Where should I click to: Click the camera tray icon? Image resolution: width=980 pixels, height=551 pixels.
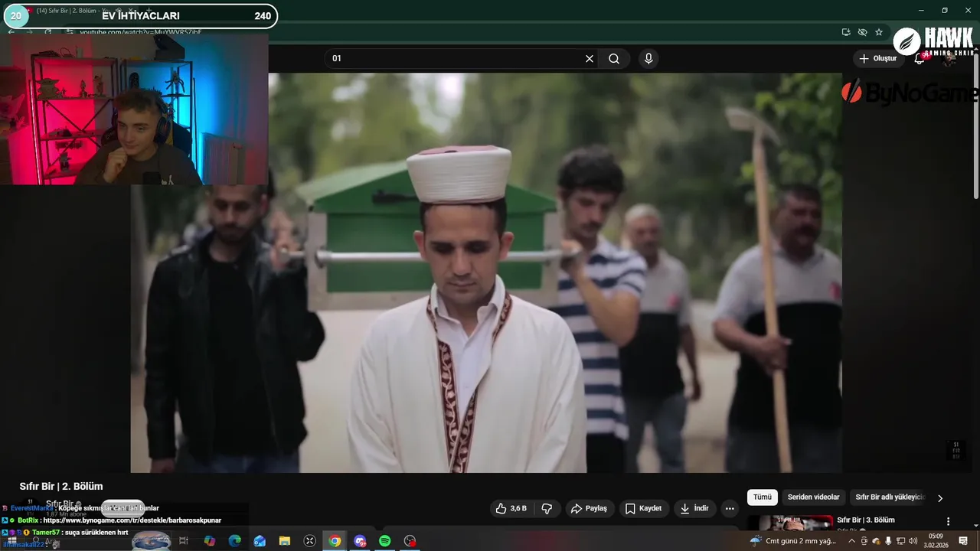pos(864,541)
